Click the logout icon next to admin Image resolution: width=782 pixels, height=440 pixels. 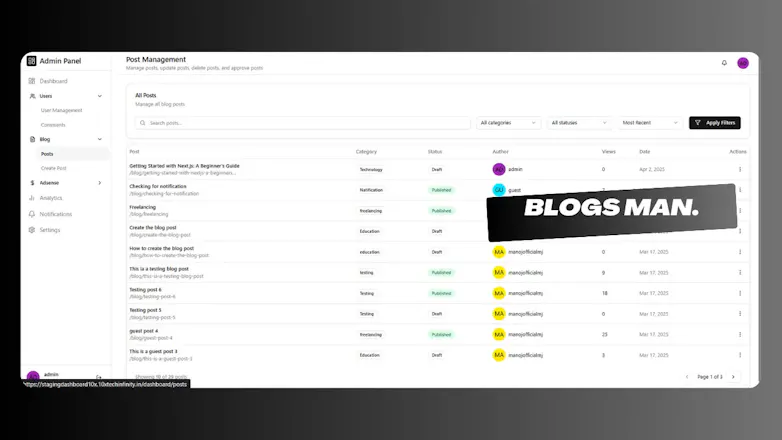point(99,377)
